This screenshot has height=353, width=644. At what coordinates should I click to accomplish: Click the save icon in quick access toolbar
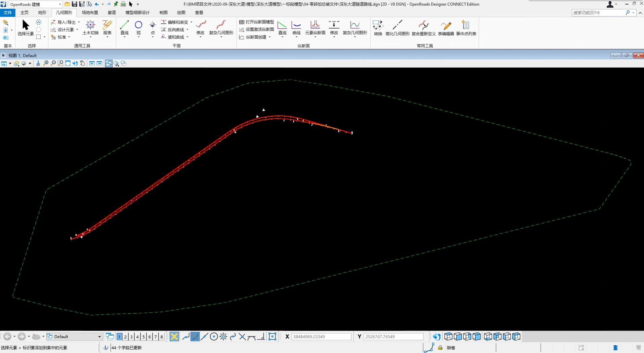tap(74, 4)
